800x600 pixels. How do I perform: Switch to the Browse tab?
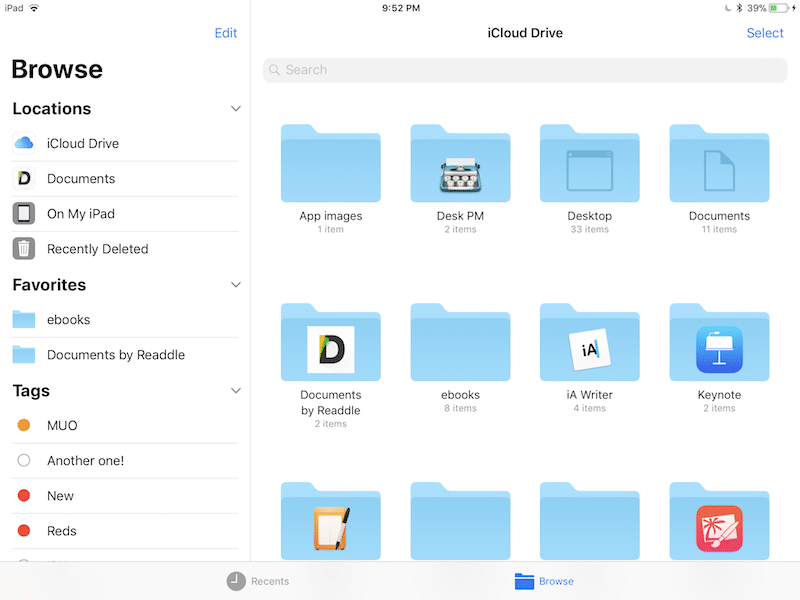pyautogui.click(x=544, y=581)
